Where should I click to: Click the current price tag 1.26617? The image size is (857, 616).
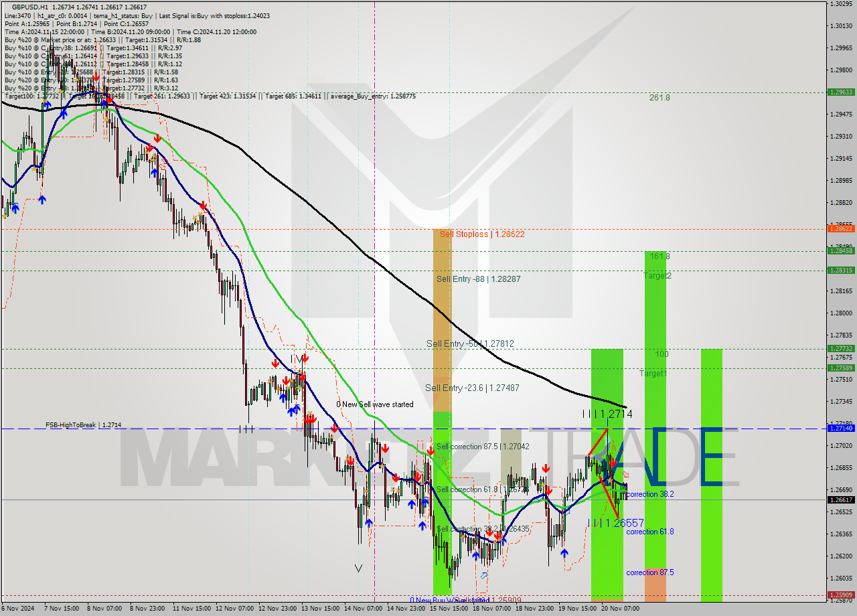click(x=840, y=500)
